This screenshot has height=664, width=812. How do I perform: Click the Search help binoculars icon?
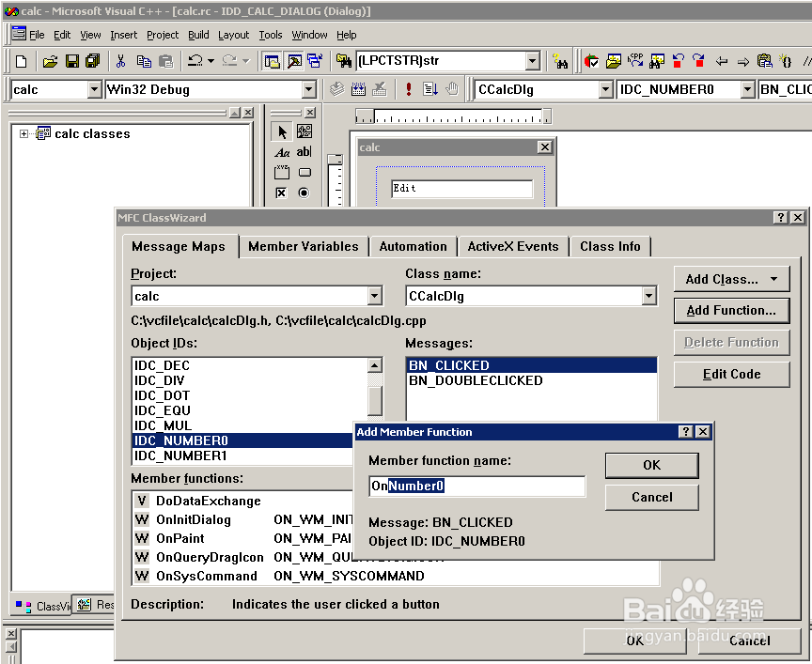point(560,61)
